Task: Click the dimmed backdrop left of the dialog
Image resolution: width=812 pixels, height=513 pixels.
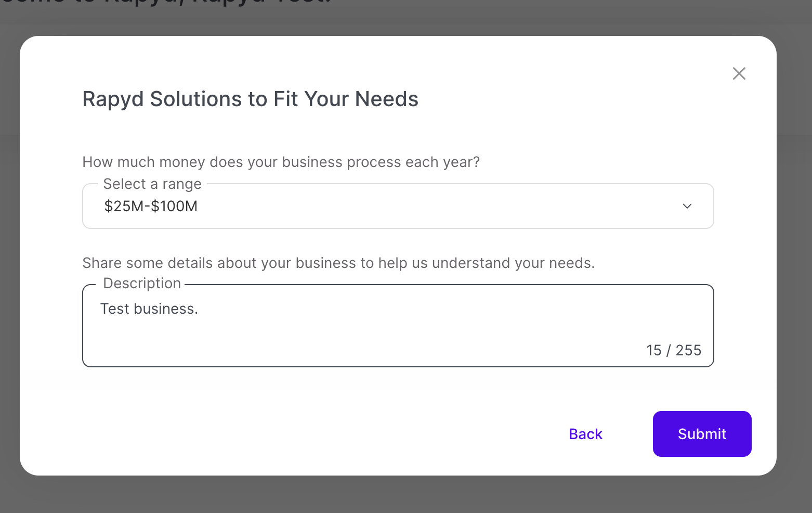Action: (9, 260)
